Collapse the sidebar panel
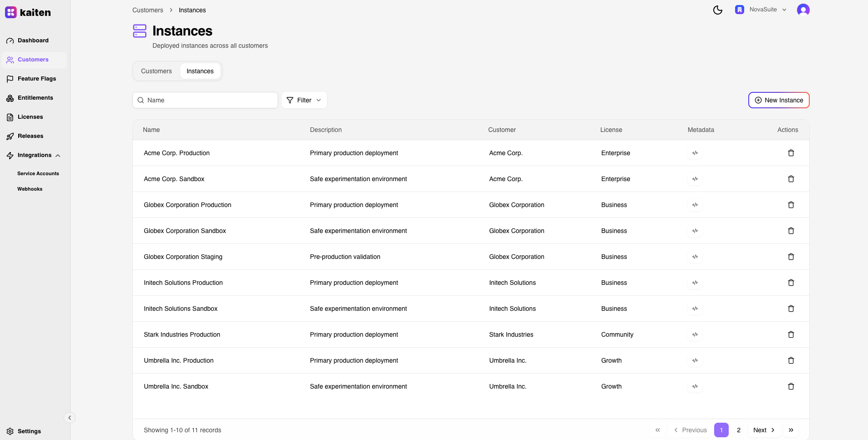Screen dimensions: 868x440 pos(70,418)
